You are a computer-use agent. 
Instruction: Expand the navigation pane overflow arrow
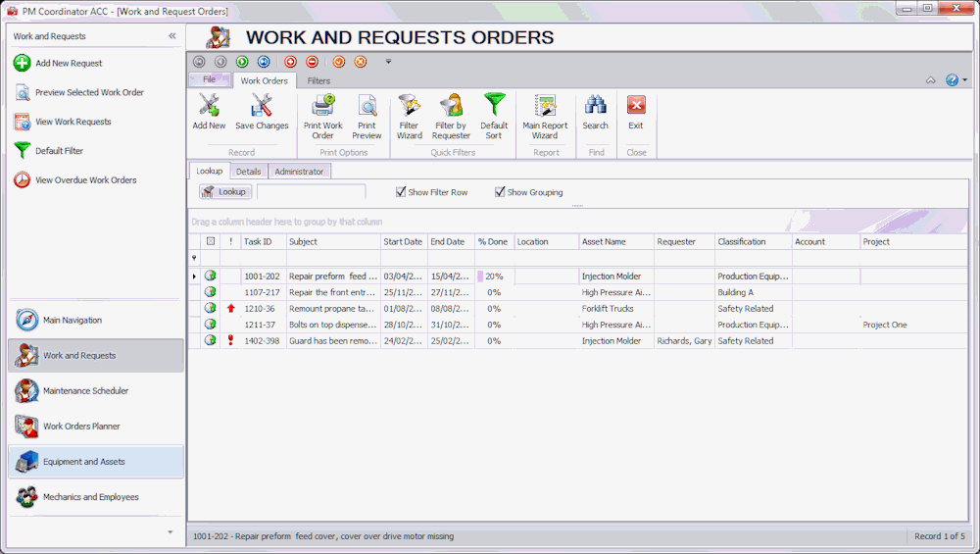(x=170, y=532)
